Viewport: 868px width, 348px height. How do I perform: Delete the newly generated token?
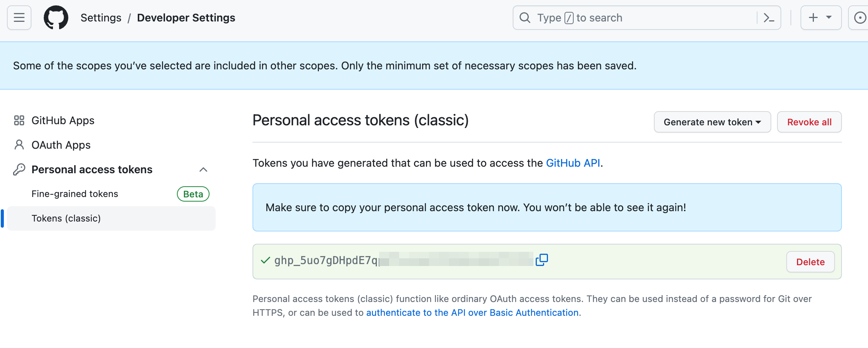[x=810, y=262]
